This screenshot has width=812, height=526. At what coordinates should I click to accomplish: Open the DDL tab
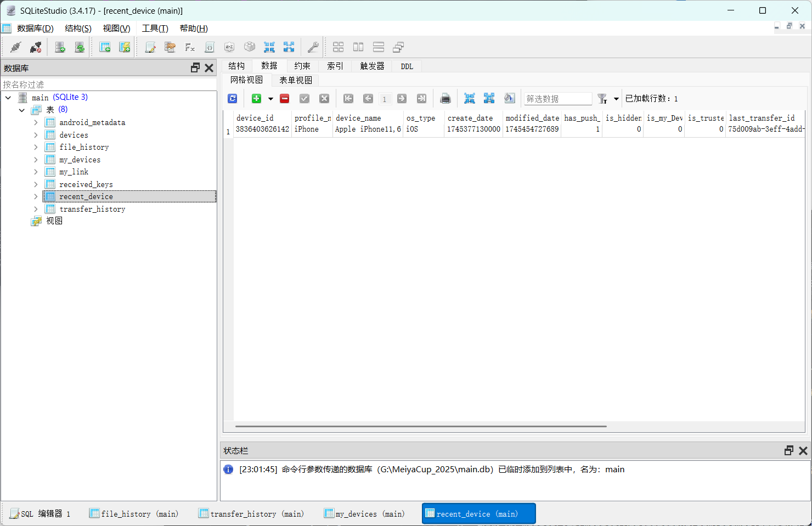(x=407, y=66)
